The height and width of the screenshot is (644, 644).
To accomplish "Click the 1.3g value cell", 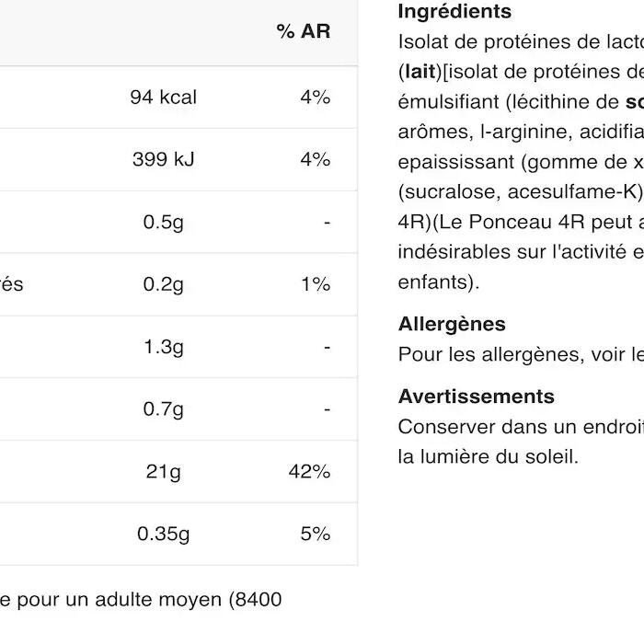I will (x=163, y=347).
